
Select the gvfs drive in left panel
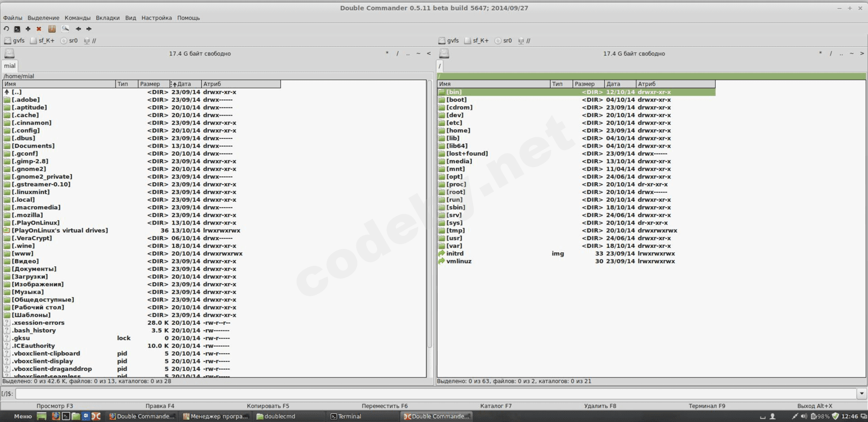pyautogui.click(x=15, y=41)
